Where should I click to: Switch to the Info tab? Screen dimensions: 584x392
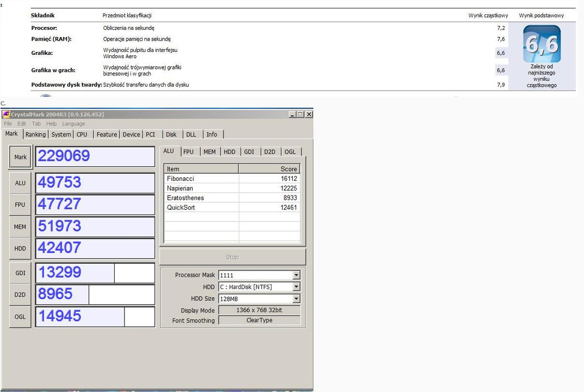[212, 134]
